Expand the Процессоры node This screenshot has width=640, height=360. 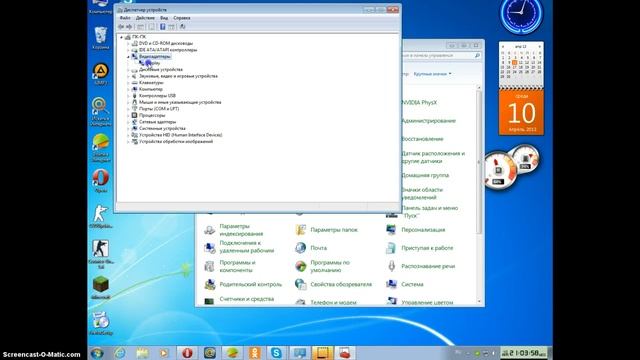pyautogui.click(x=128, y=116)
